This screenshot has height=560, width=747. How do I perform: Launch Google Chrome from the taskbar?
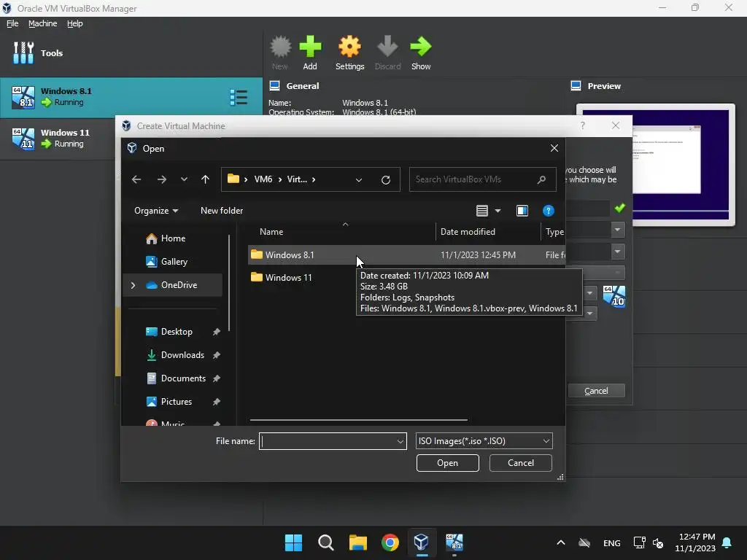point(390,542)
